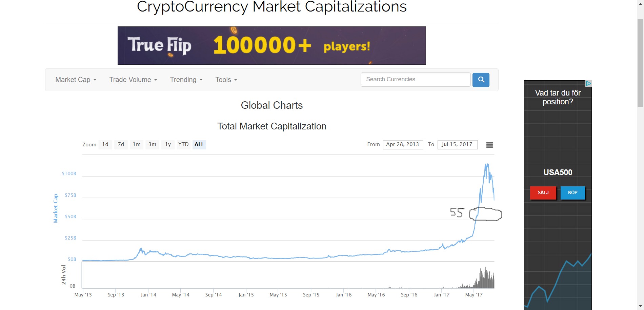This screenshot has height=310, width=644.
Task: Open the Trending dropdown menu
Action: click(x=186, y=80)
